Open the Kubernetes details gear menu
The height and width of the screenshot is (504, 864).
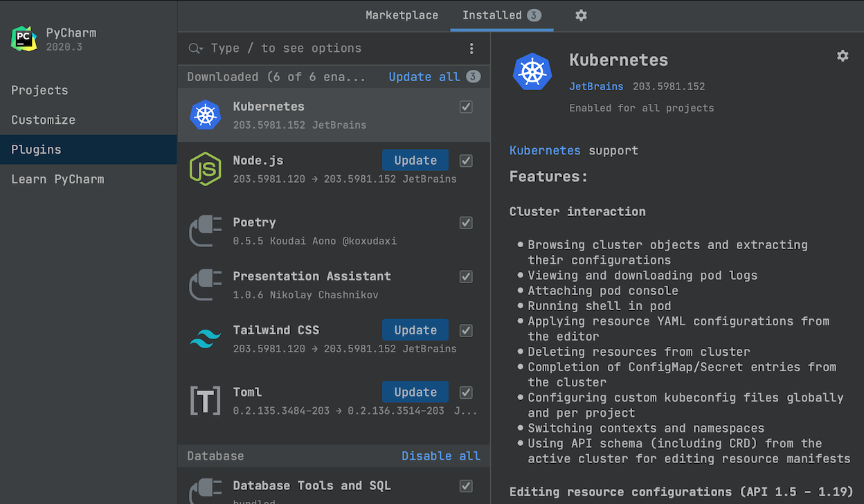point(843,56)
